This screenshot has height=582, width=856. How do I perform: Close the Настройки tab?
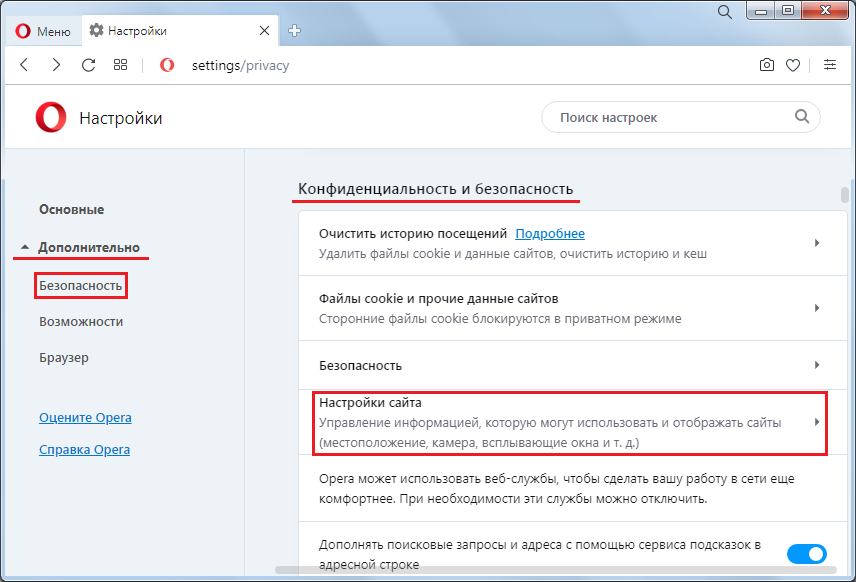(x=264, y=31)
